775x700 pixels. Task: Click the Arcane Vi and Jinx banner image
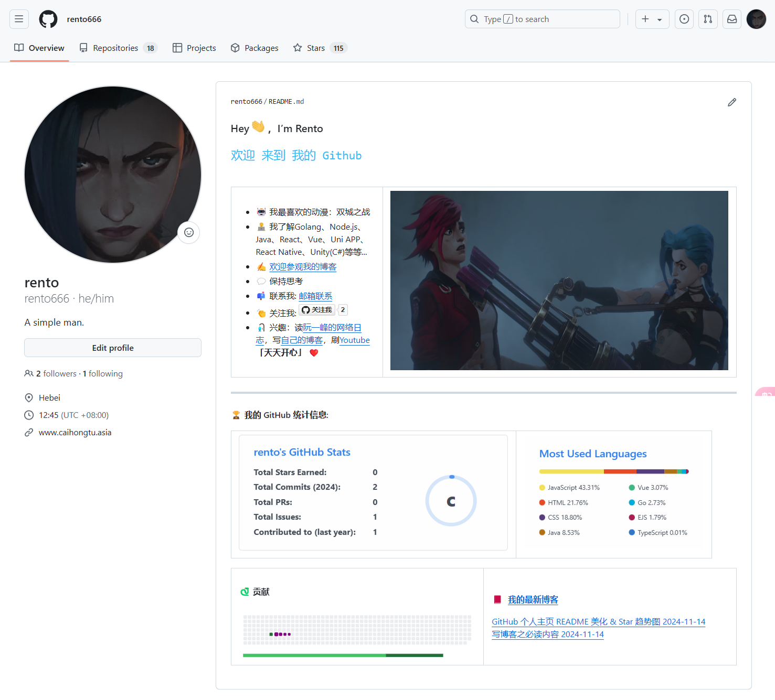[x=559, y=281]
